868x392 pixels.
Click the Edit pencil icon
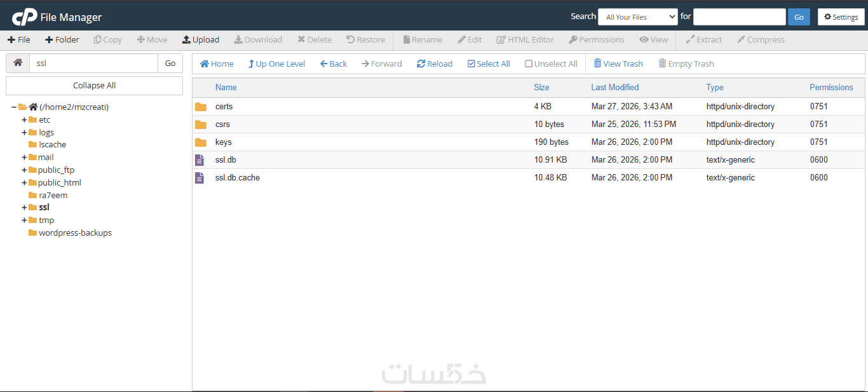click(461, 39)
